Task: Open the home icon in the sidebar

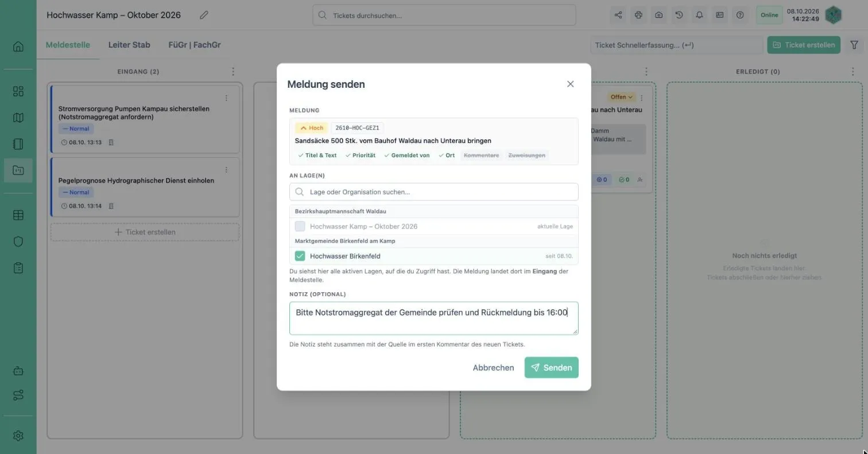Action: coord(18,46)
